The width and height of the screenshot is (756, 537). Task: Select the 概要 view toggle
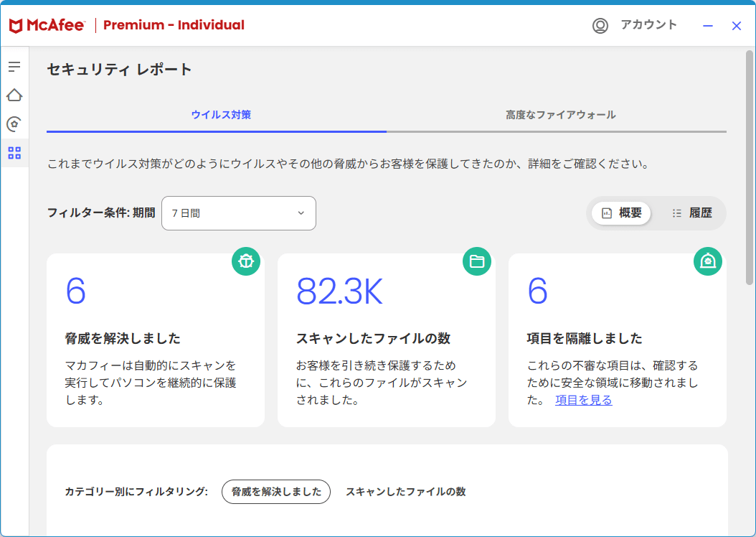click(621, 213)
